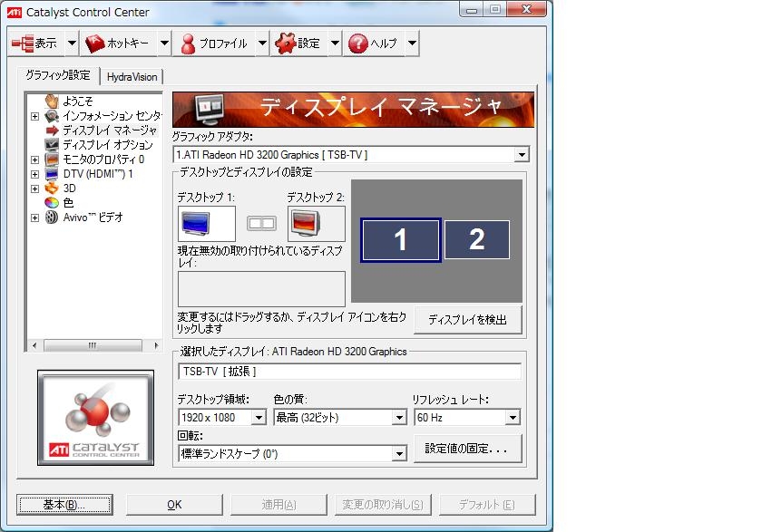Image resolution: width=762 pixels, height=532 pixels.
Task: Expand the モニタのプロパティ 0 node
Action: (x=34, y=160)
